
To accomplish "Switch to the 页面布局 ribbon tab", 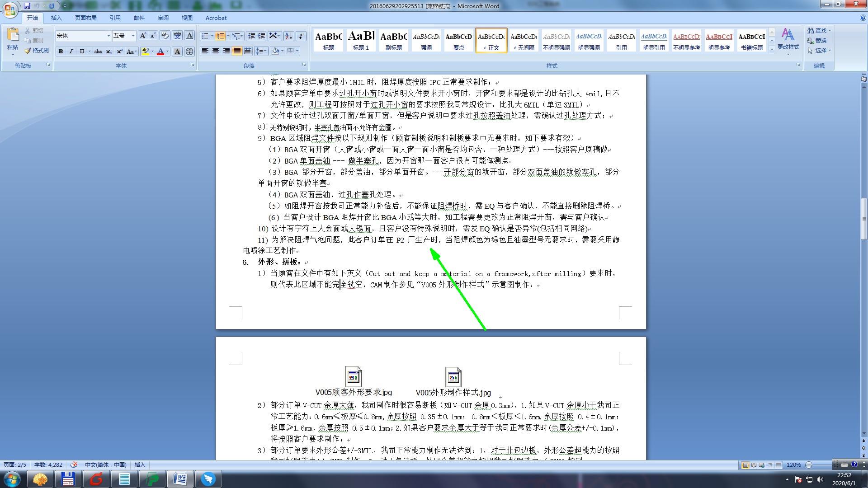I will pyautogui.click(x=85, y=18).
